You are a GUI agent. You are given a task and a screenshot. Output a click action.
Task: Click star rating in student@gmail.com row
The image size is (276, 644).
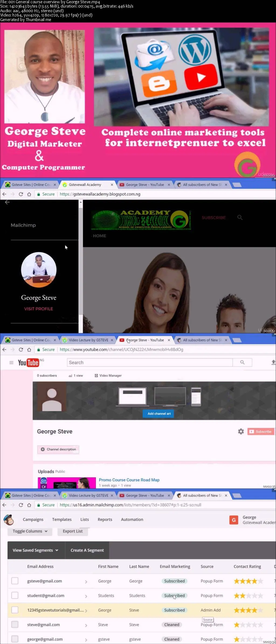coord(248,596)
